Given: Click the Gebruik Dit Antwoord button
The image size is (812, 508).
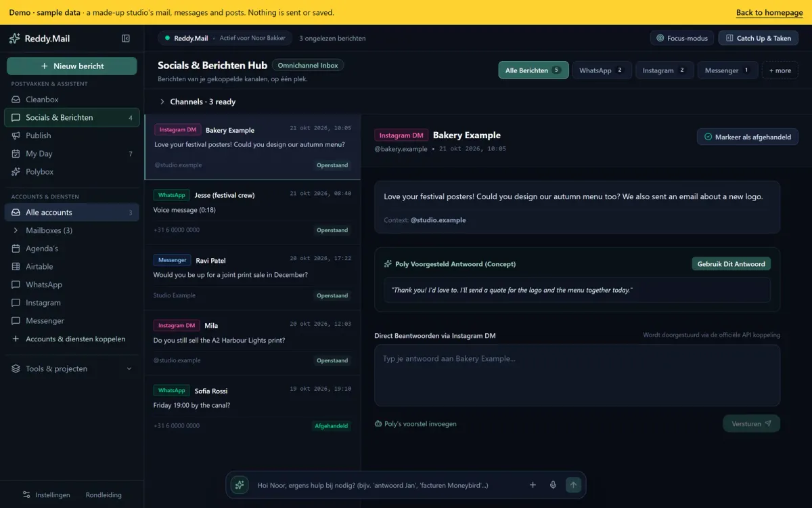Looking at the screenshot, I should pos(731,264).
